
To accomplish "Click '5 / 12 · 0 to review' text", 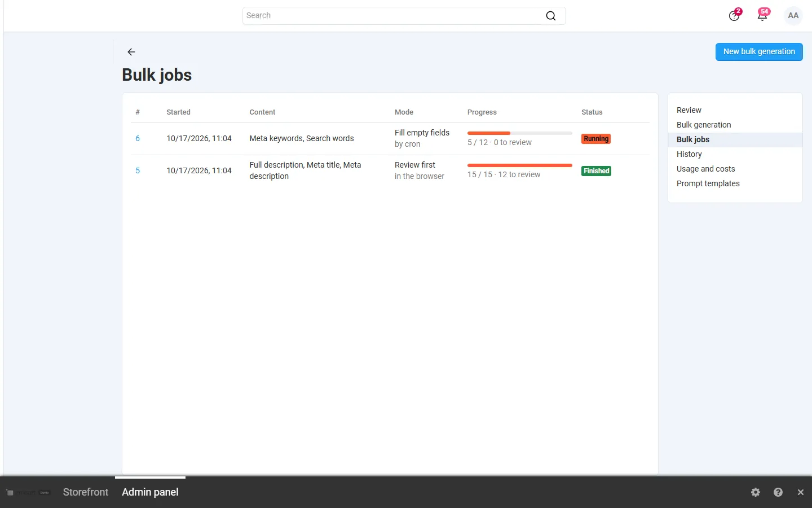I will [x=500, y=142].
